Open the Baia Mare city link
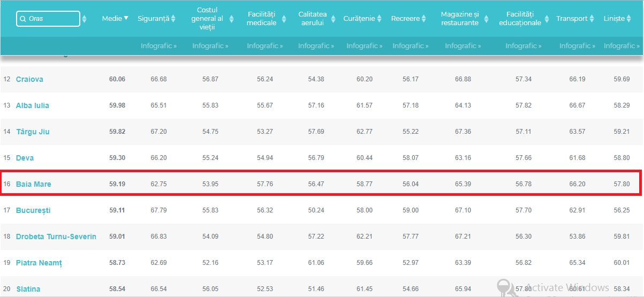 point(34,185)
